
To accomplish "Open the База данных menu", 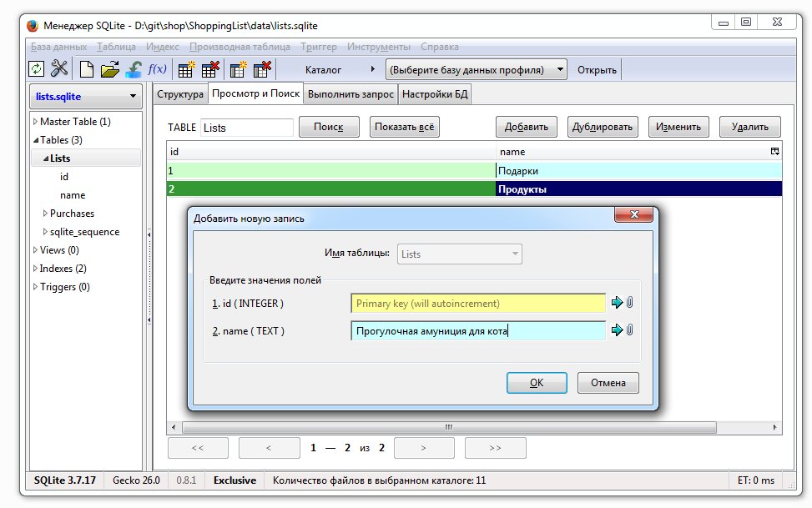I will coord(58,47).
